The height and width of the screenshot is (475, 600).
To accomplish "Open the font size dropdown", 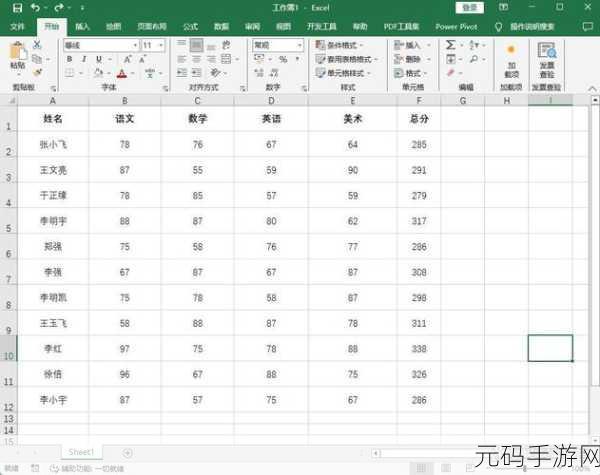I will coord(161,45).
